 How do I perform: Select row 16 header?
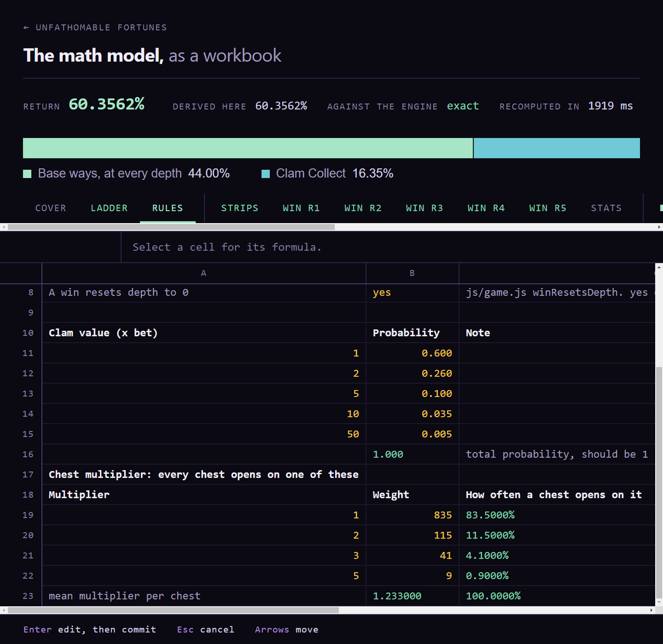click(x=21, y=454)
